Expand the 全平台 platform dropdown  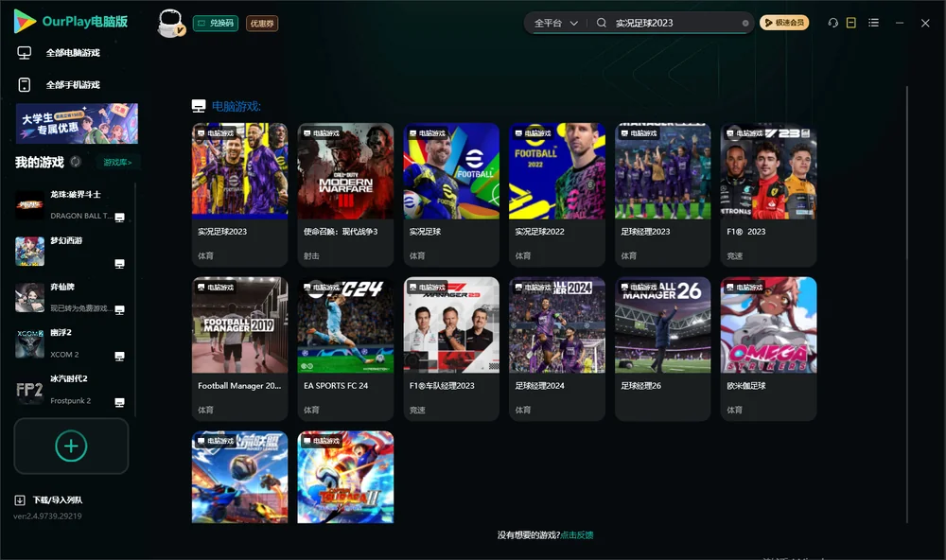click(555, 23)
